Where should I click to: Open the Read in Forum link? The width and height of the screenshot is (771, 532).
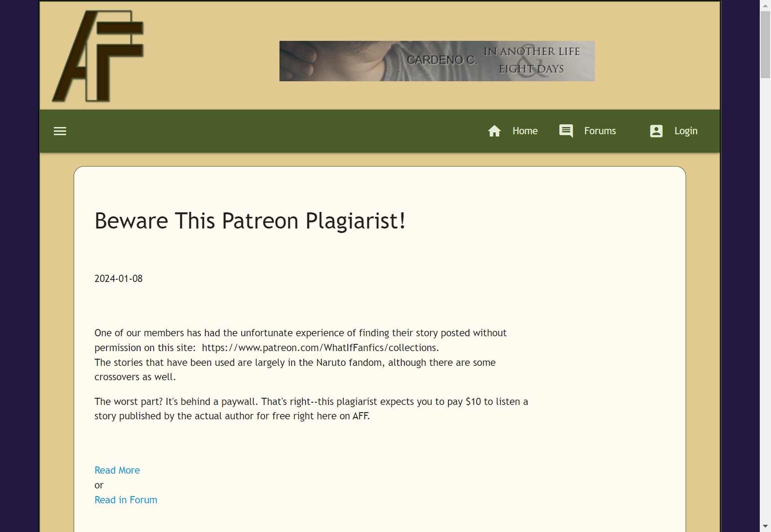[x=126, y=500]
